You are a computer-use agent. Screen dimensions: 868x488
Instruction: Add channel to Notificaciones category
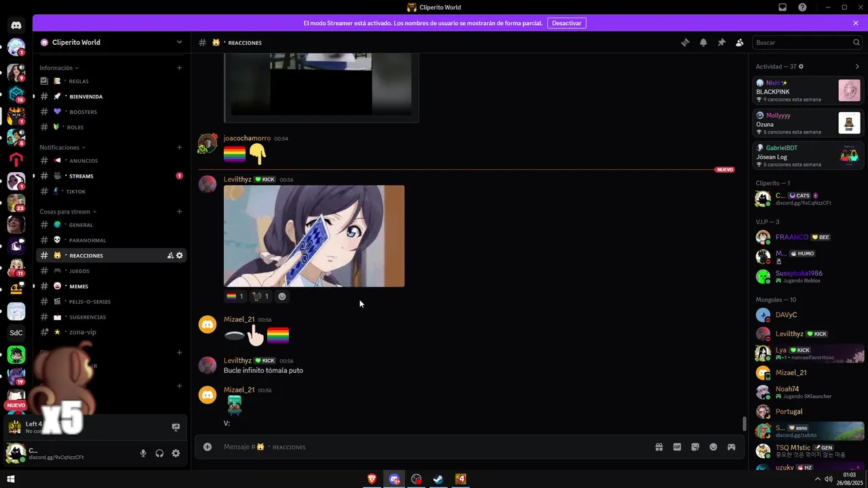[179, 147]
